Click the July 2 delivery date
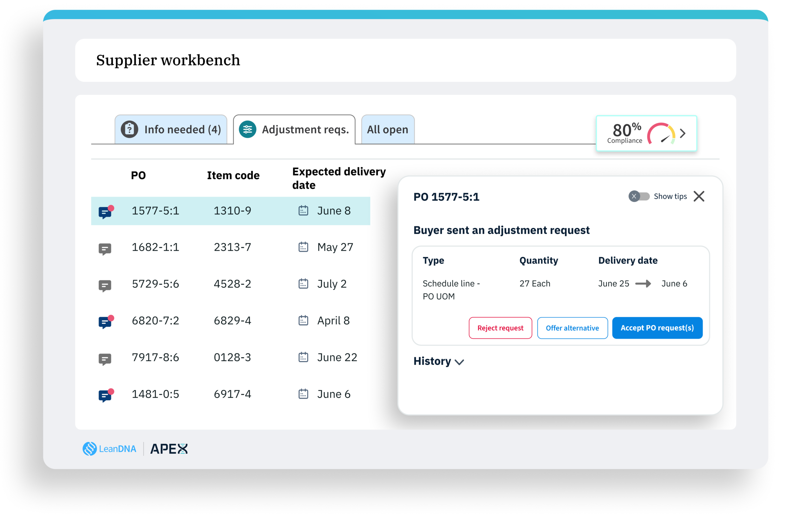The width and height of the screenshot is (812, 514). 332,284
